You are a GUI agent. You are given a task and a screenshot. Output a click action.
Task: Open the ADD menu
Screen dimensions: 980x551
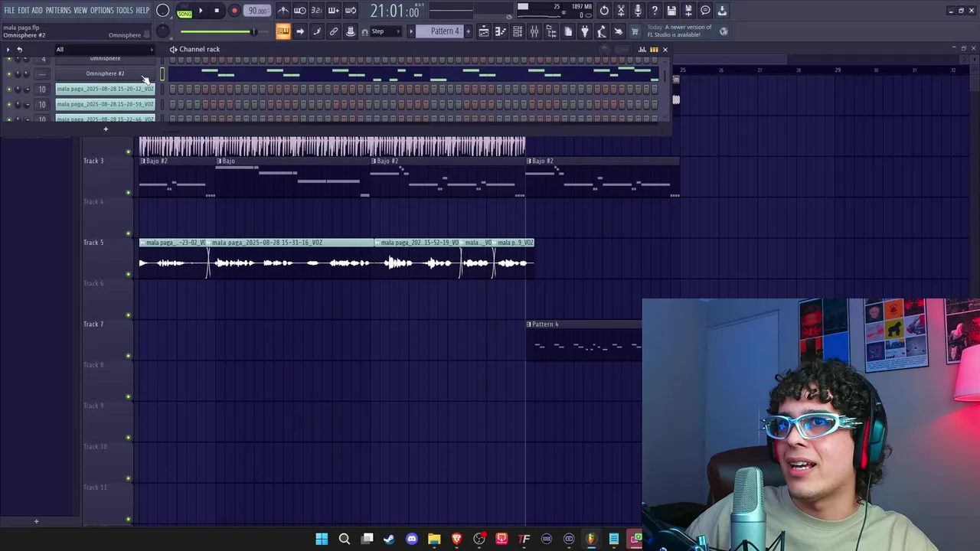tap(37, 11)
